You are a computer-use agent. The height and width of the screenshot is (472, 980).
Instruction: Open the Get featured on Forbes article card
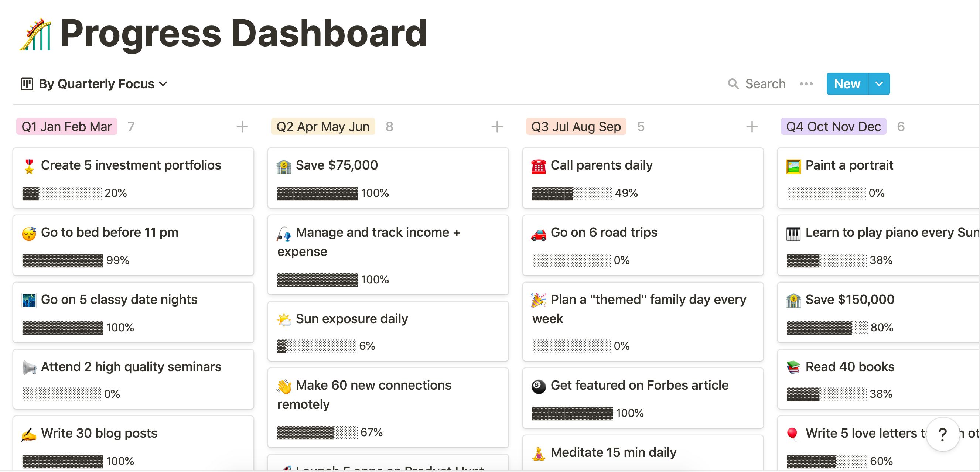(642, 398)
